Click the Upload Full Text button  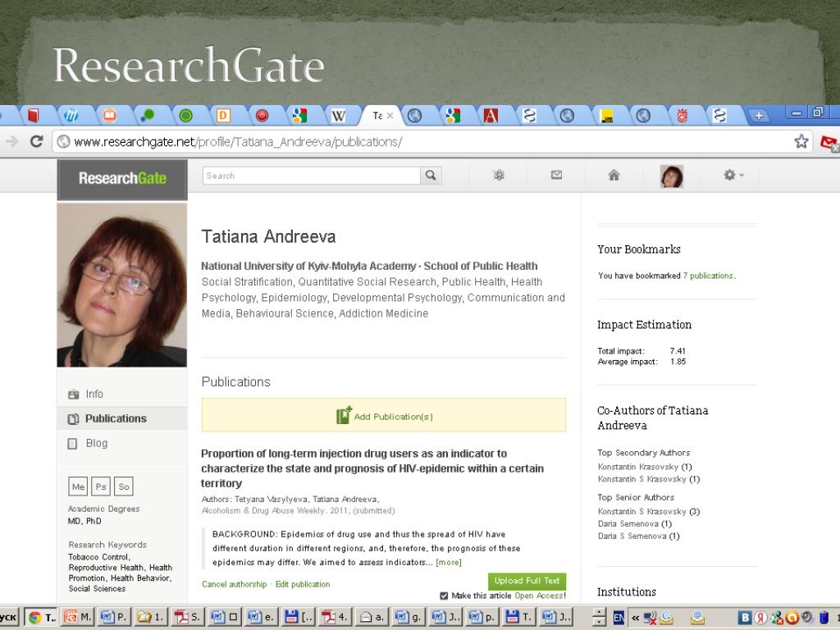click(527, 581)
